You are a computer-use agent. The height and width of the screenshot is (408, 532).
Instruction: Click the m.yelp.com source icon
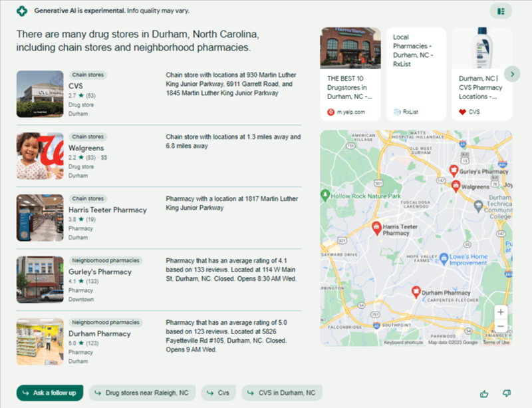click(331, 112)
